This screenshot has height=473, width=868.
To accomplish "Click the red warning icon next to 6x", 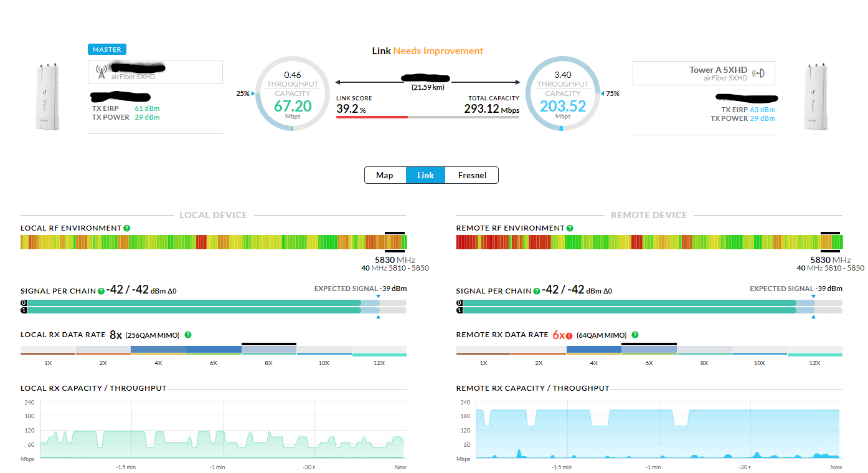I will coord(569,336).
